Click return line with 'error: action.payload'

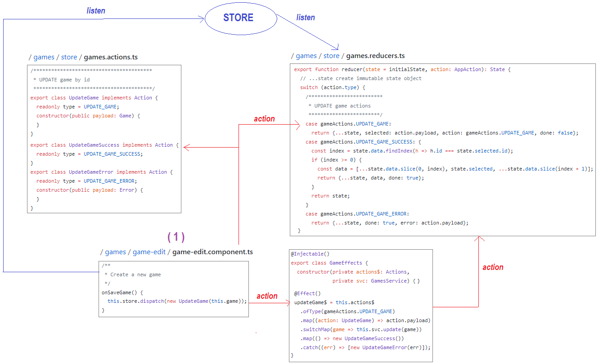click(x=390, y=223)
